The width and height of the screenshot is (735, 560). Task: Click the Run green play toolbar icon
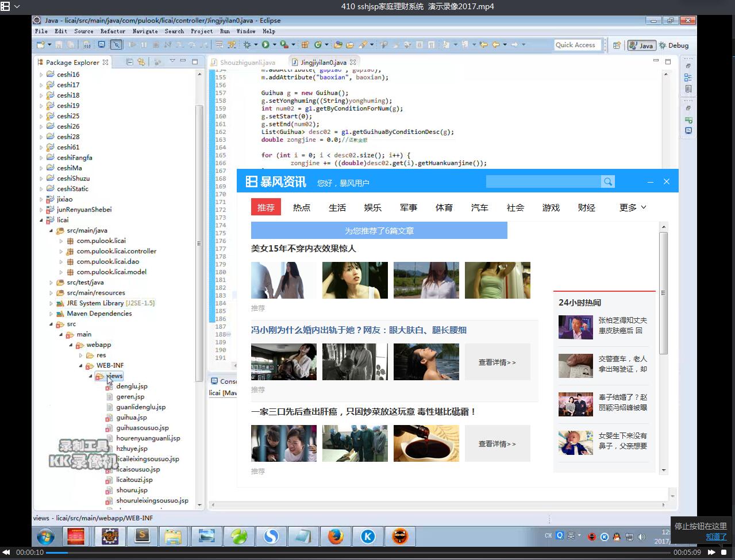[265, 45]
